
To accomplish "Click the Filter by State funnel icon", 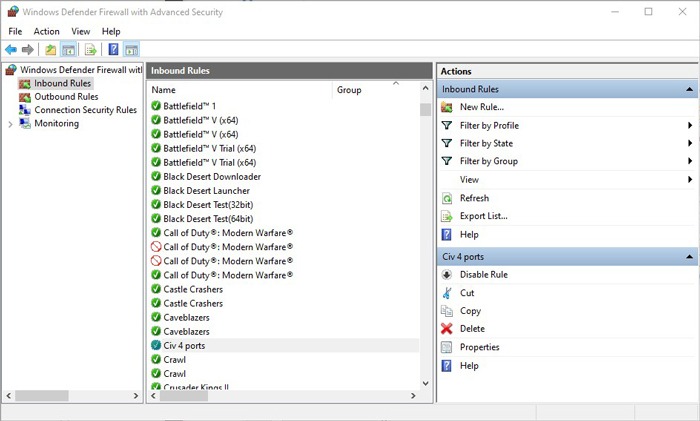I will (x=446, y=143).
